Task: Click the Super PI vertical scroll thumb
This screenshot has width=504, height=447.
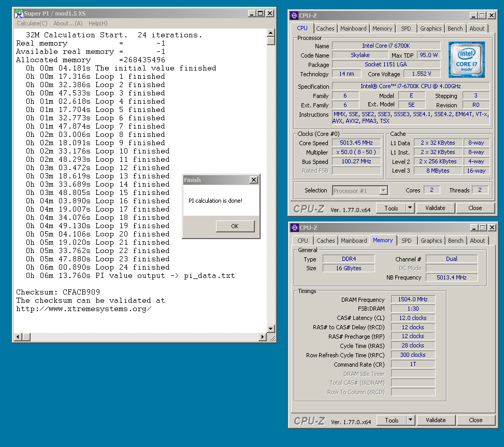Action: (x=270, y=40)
